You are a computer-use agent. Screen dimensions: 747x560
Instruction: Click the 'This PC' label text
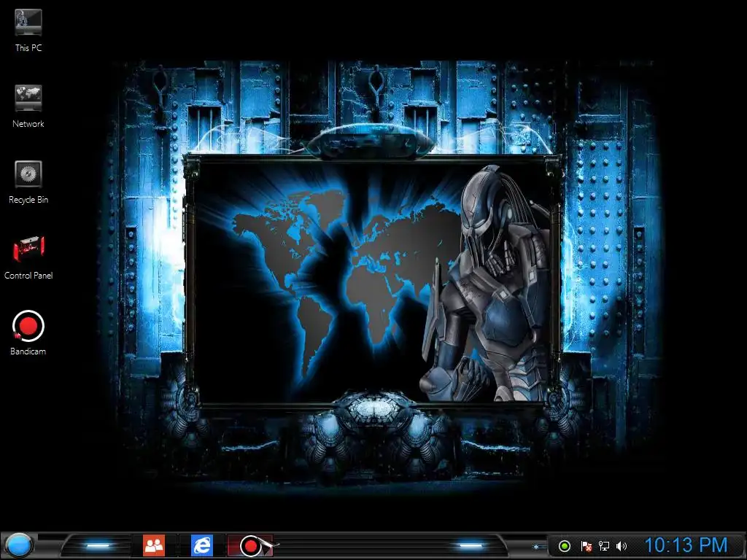click(28, 47)
